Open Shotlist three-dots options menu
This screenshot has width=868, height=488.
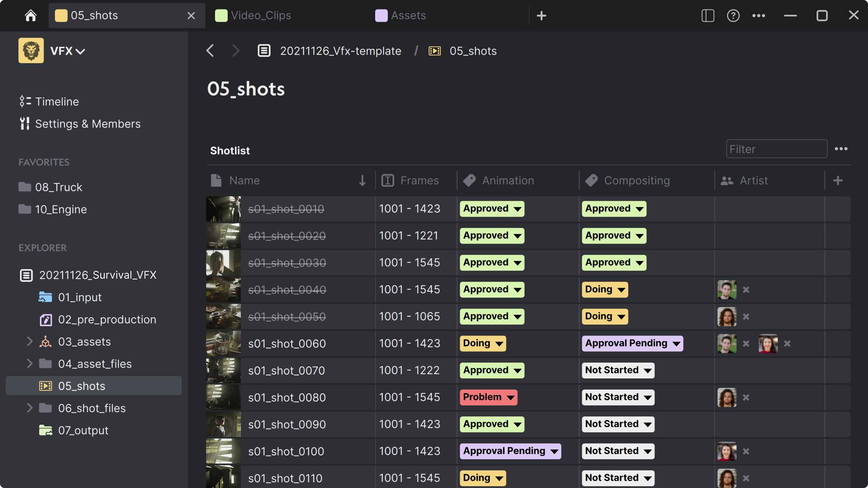841,149
